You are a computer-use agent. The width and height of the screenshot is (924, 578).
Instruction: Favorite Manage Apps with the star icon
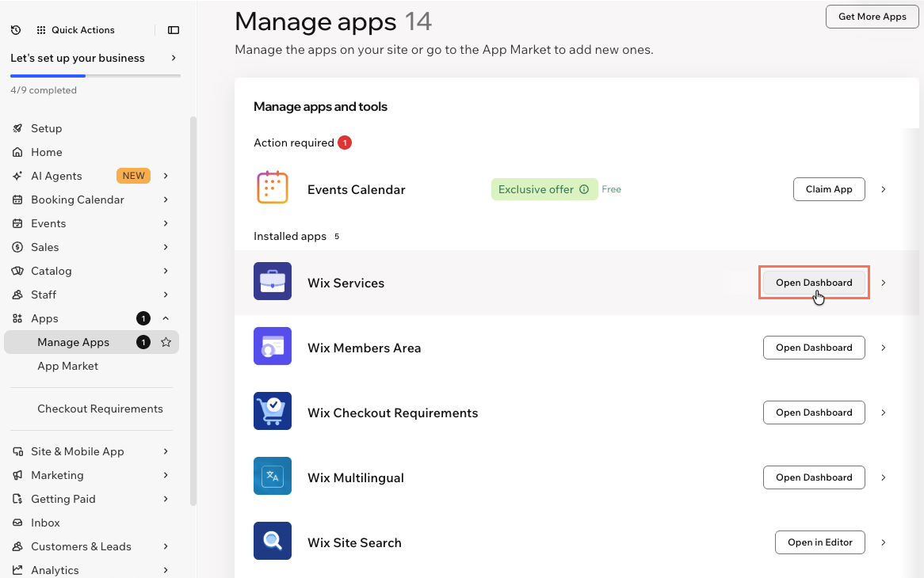click(166, 342)
